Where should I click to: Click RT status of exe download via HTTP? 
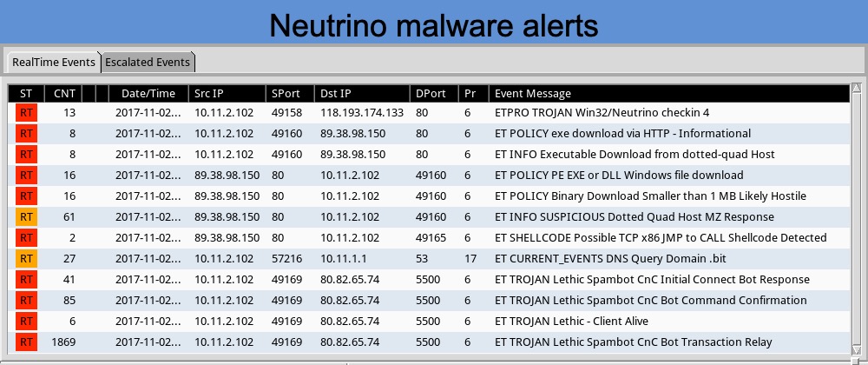pyautogui.click(x=26, y=134)
